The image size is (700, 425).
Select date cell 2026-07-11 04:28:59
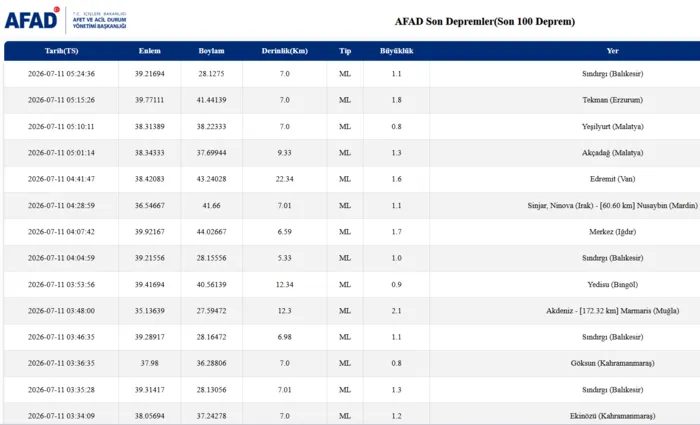pos(61,205)
